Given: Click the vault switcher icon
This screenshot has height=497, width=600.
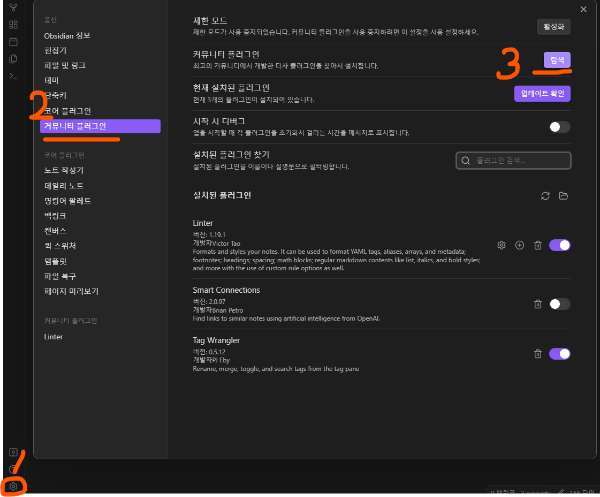Looking at the screenshot, I should coord(13,452).
